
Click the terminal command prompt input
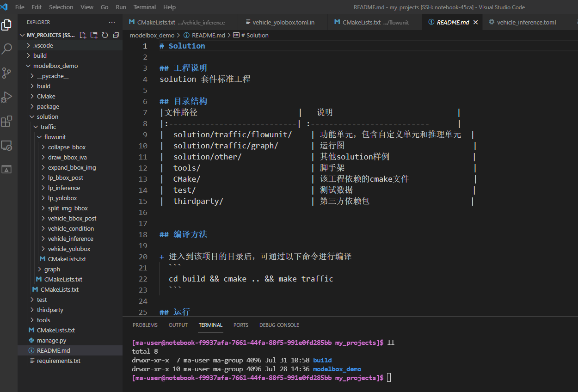click(x=389, y=378)
